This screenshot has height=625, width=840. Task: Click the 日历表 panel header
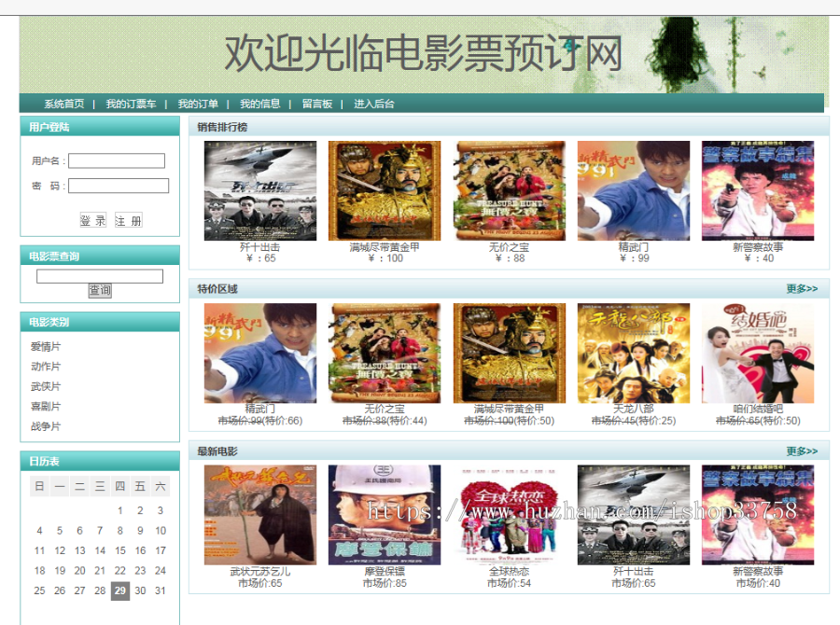coord(100,461)
